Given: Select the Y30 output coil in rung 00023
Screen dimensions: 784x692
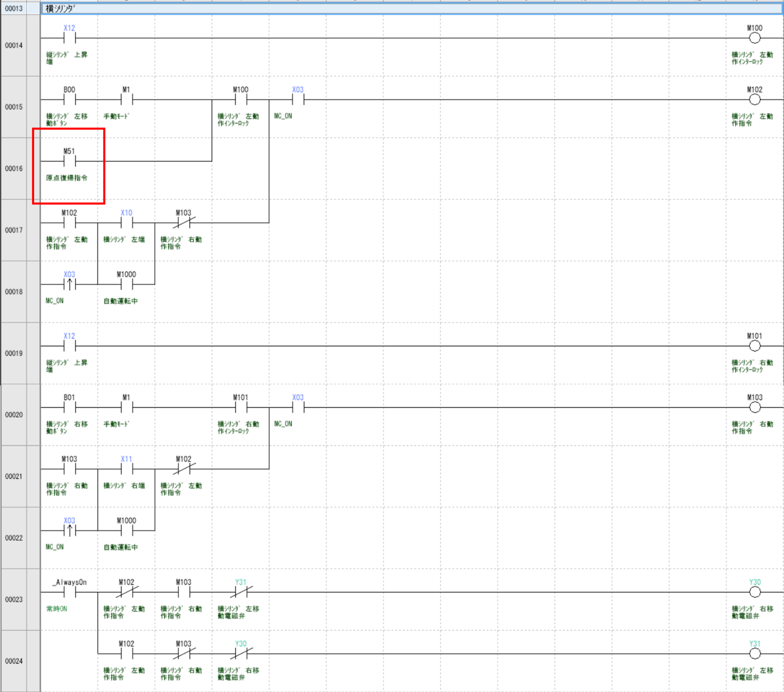Looking at the screenshot, I should pyautogui.click(x=754, y=592).
